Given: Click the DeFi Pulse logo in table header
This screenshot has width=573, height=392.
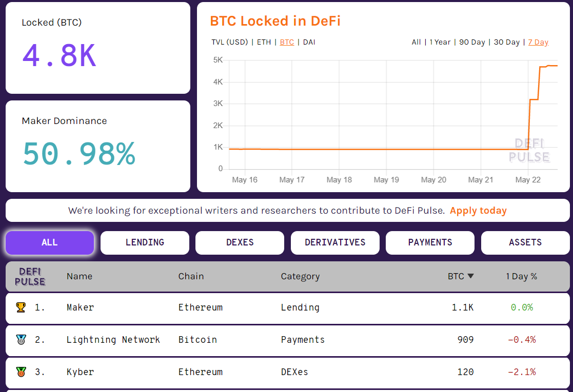Looking at the screenshot, I should [29, 276].
